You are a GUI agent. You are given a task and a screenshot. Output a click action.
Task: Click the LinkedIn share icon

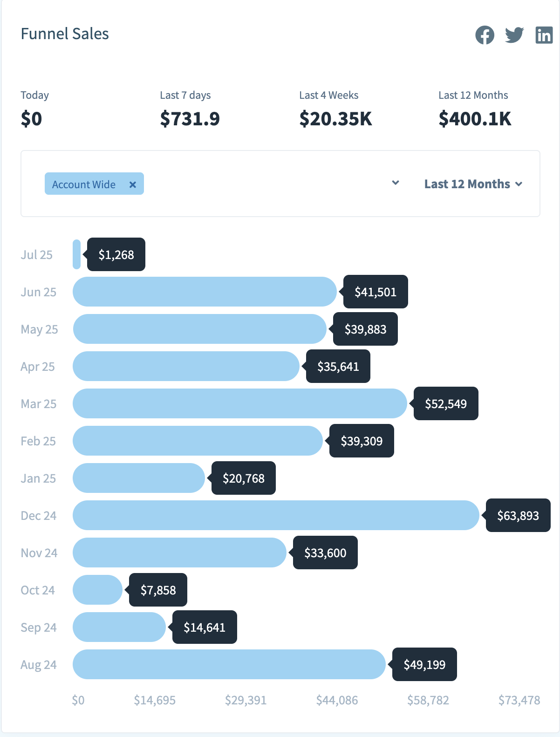click(x=544, y=35)
